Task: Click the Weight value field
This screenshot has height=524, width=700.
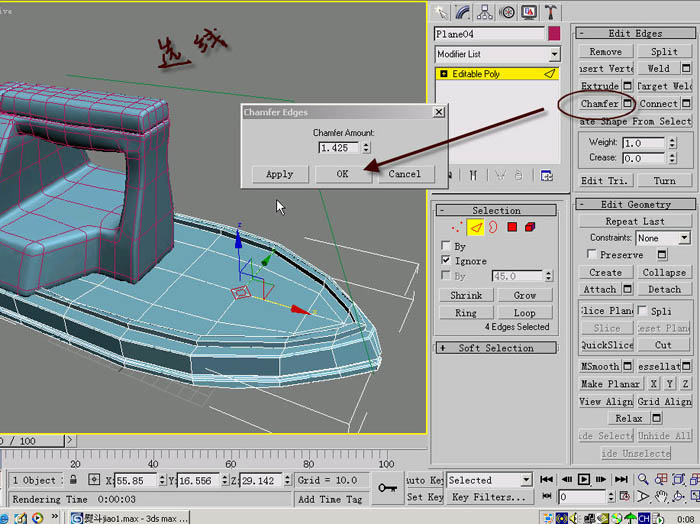Action: click(x=643, y=143)
